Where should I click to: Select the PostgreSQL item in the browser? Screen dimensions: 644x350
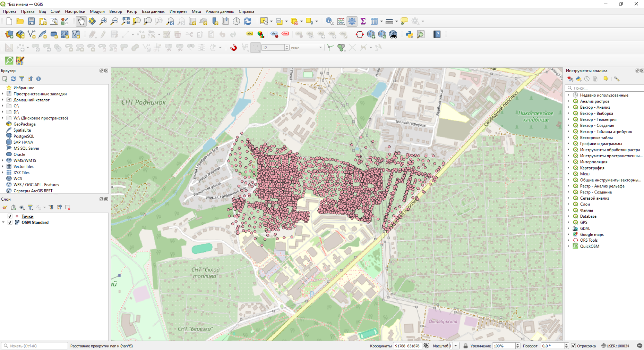coord(24,136)
